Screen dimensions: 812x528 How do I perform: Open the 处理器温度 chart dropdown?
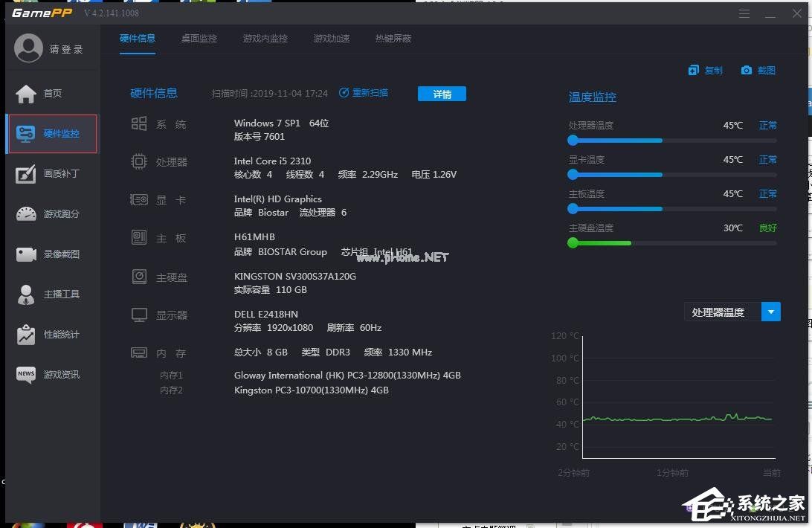coord(770,312)
